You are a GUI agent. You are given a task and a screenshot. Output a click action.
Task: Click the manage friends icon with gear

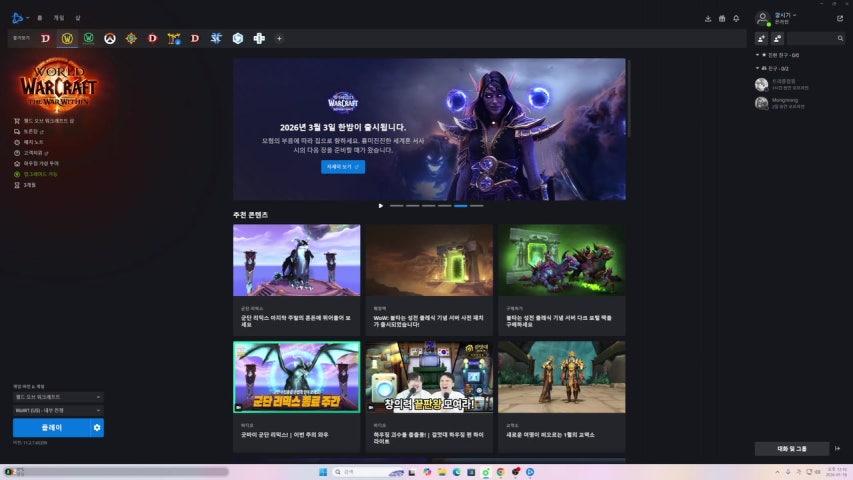click(777, 38)
